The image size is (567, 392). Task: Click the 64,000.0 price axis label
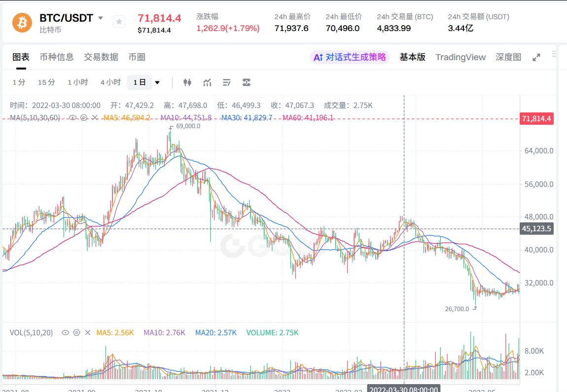pos(539,151)
